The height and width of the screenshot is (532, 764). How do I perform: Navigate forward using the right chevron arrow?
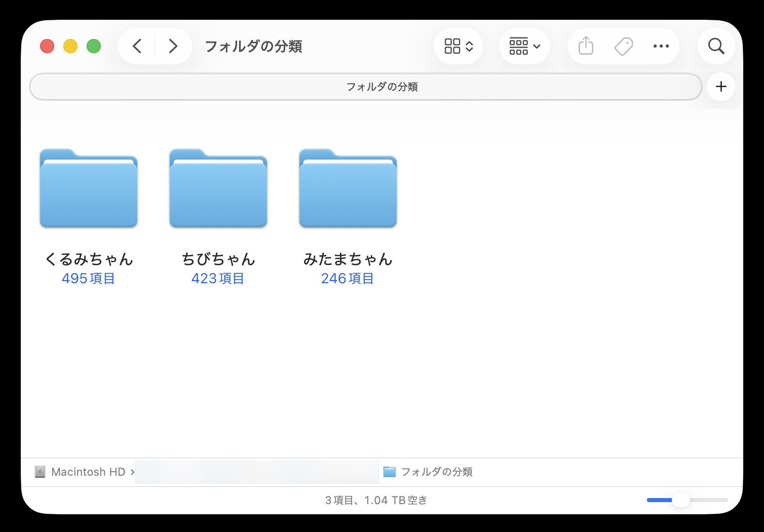click(x=173, y=46)
